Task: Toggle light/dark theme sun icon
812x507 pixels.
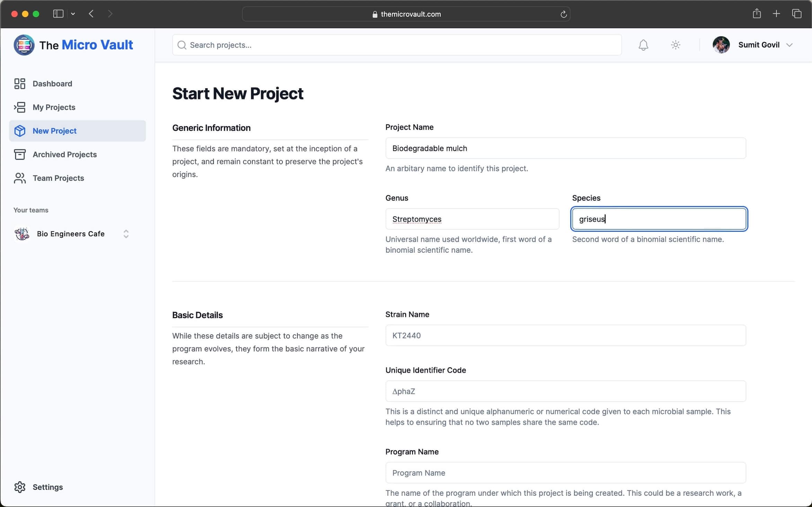Action: tap(675, 45)
